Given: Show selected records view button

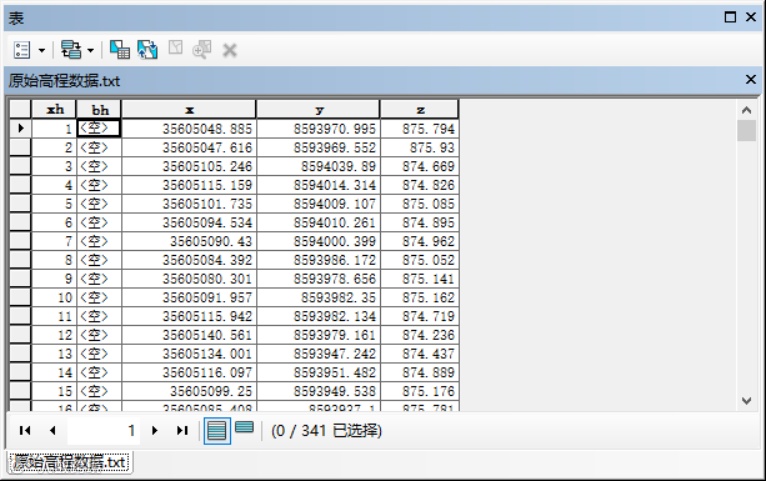Looking at the screenshot, I should coord(244,428).
